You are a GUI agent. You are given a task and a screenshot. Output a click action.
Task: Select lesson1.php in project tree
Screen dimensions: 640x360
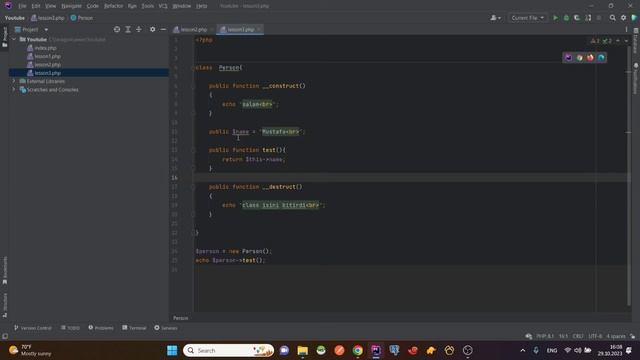(x=47, y=56)
